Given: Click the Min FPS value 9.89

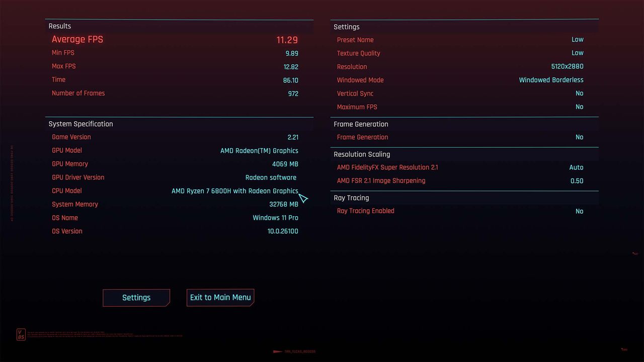Looking at the screenshot, I should [x=292, y=53].
